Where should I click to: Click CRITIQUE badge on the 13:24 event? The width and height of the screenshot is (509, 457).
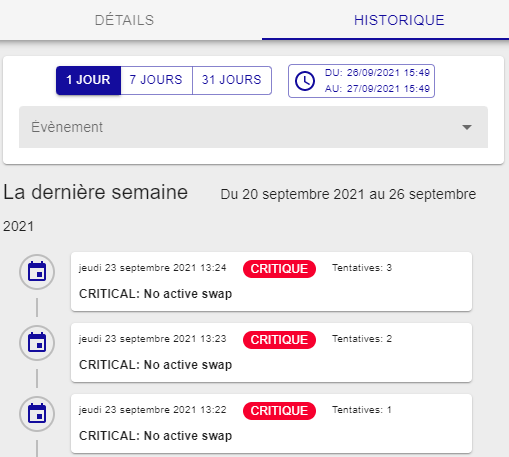coord(279,269)
